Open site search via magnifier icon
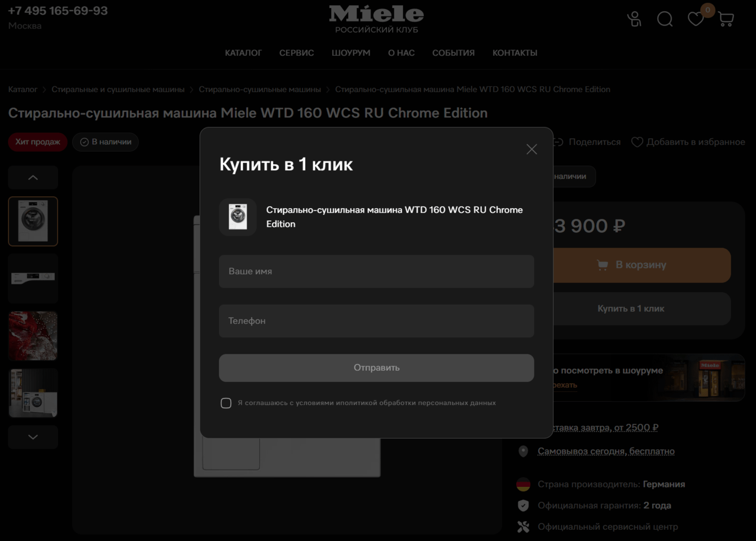This screenshot has width=756, height=541. click(665, 19)
